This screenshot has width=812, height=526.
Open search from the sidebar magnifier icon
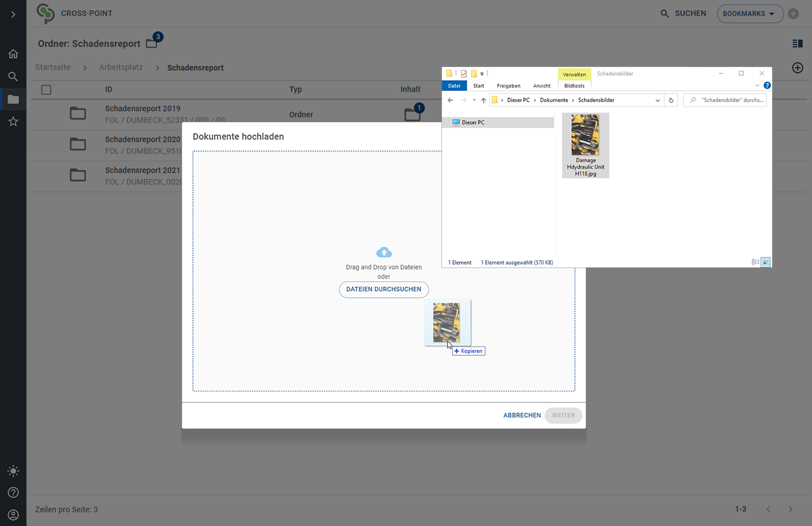13,76
